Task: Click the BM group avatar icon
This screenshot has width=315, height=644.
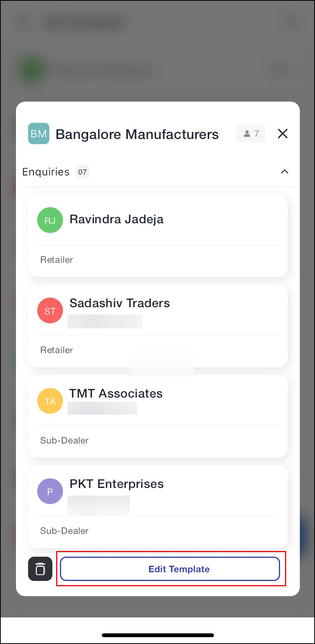Action: (x=39, y=134)
